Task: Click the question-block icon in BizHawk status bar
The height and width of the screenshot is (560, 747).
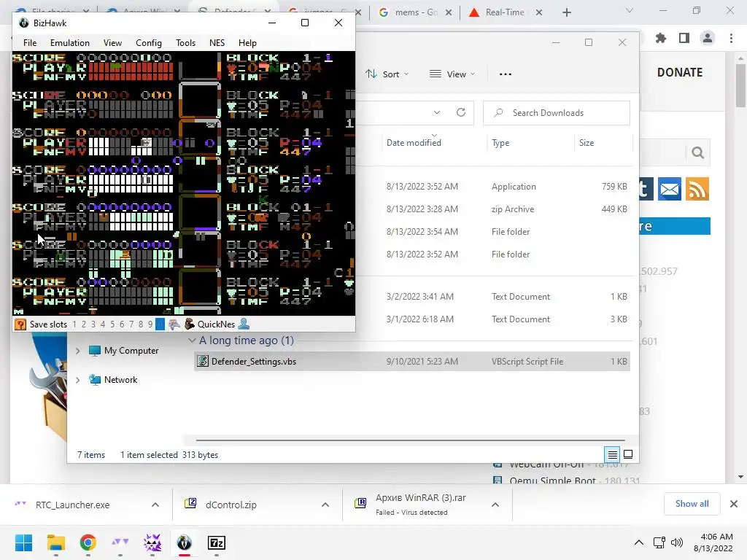Action: (20, 324)
